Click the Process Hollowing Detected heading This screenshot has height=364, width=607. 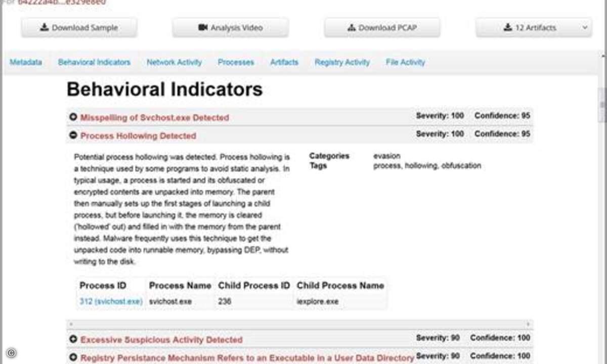point(138,135)
